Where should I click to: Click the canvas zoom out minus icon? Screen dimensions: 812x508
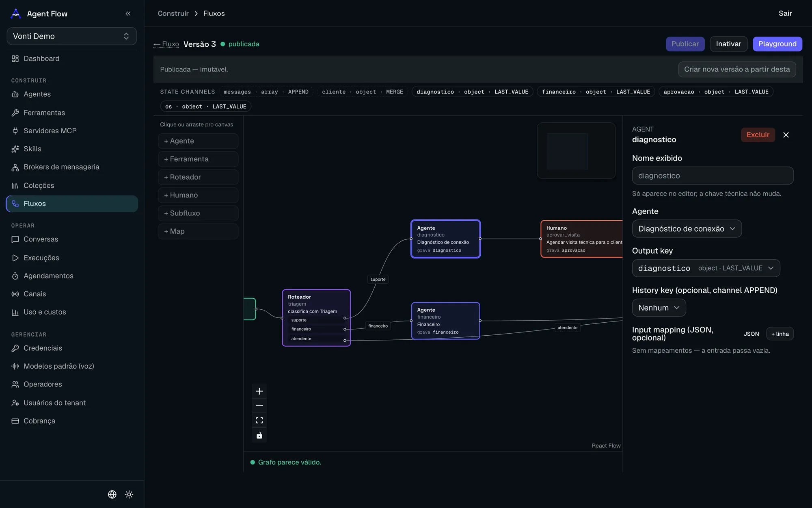point(259,406)
